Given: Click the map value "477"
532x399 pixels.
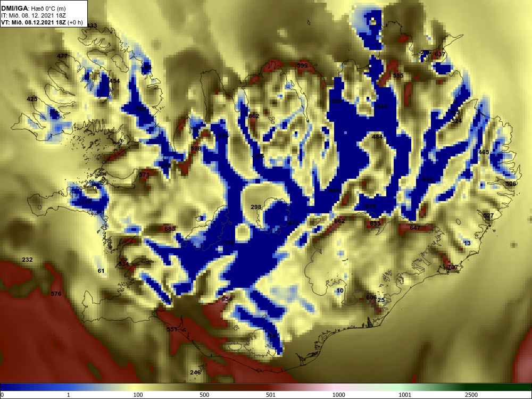Looking at the screenshot, I should click(62, 56).
